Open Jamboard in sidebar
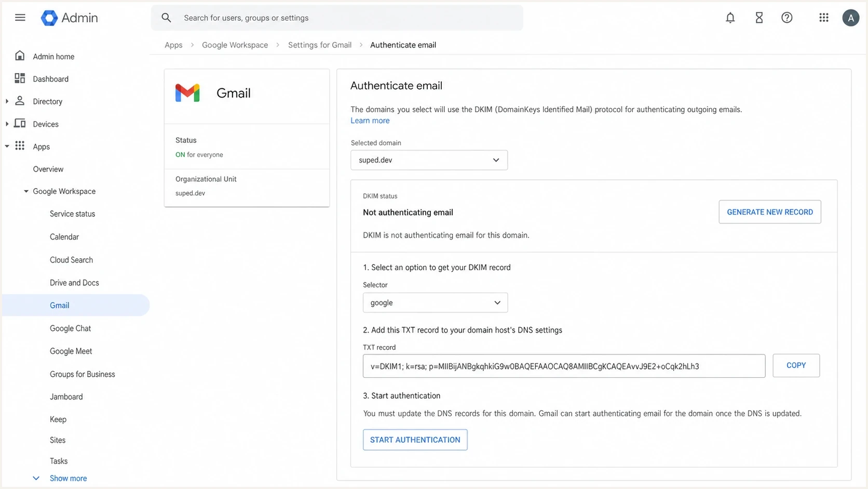 [66, 397]
